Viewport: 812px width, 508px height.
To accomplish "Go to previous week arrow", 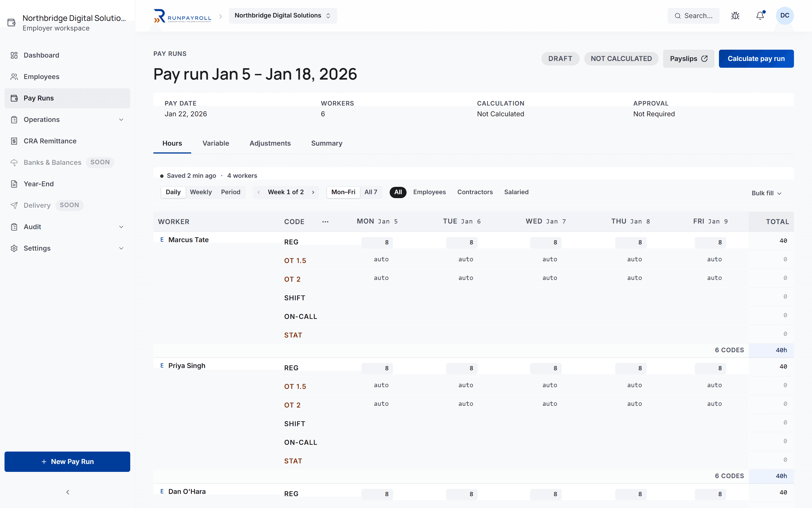I will (259, 192).
